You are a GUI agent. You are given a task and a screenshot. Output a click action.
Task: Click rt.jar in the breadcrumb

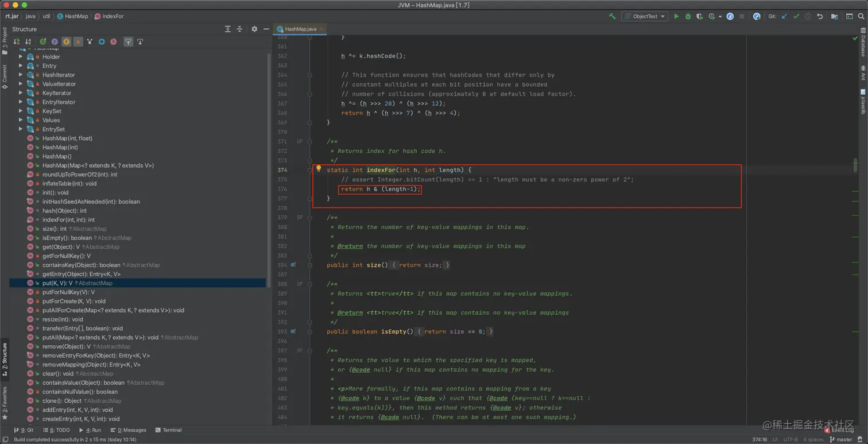[12, 17]
